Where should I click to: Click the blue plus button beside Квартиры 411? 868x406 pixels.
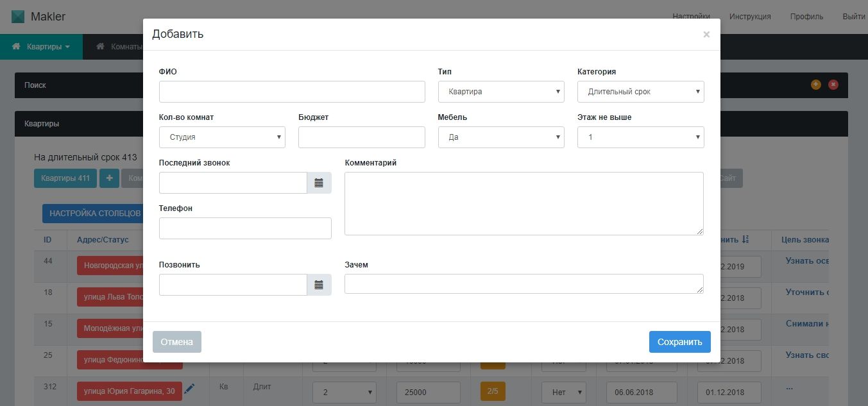[109, 178]
